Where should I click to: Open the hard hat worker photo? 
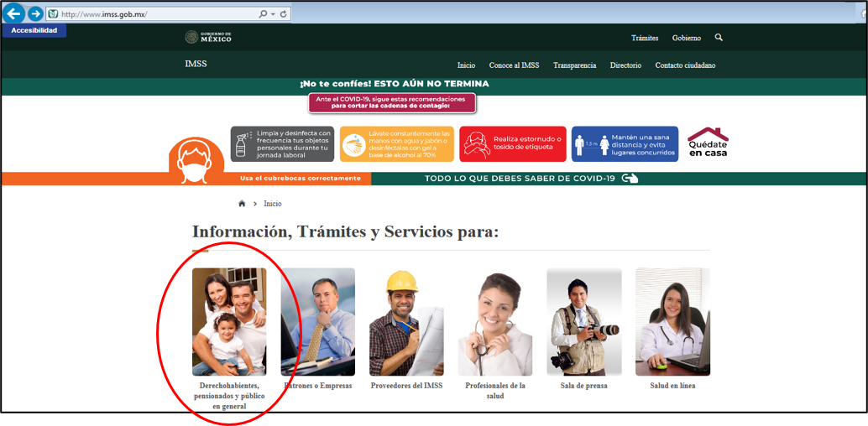pyautogui.click(x=406, y=322)
